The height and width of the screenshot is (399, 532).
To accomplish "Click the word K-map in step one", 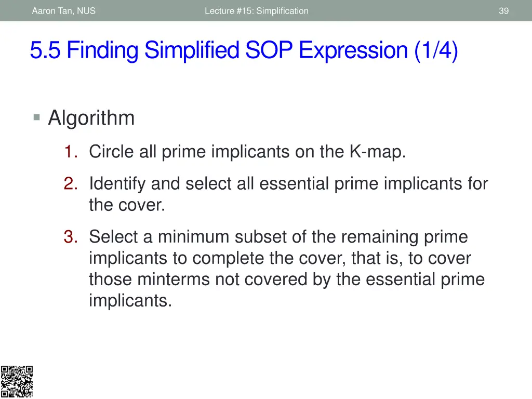I will 377,152.
